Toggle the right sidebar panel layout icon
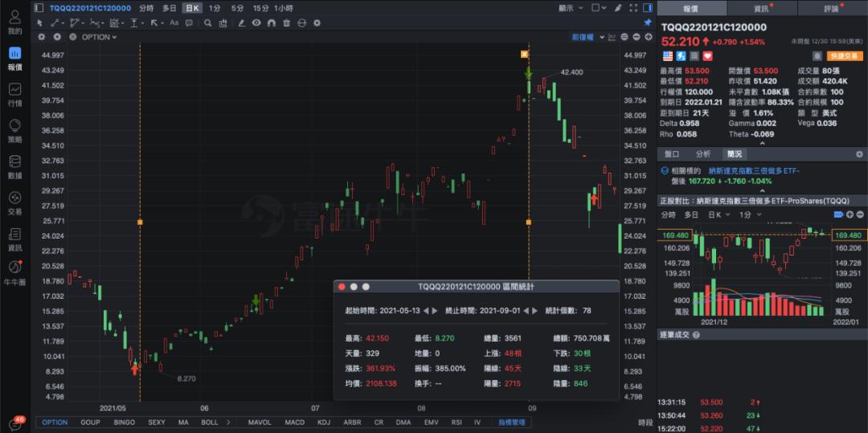 pyautogui.click(x=648, y=8)
